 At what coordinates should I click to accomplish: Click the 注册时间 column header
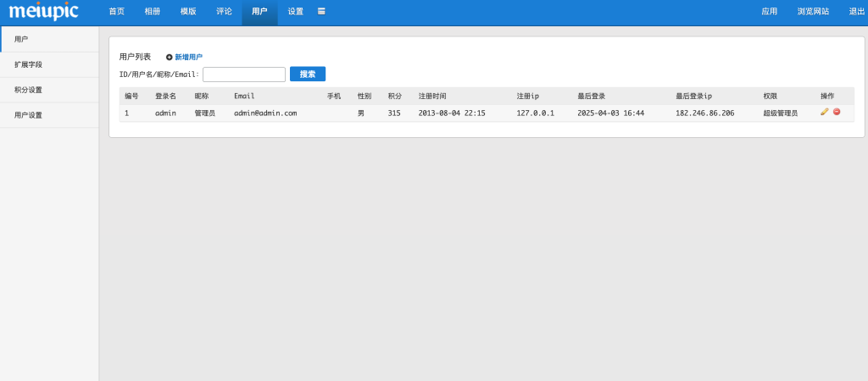[432, 97]
